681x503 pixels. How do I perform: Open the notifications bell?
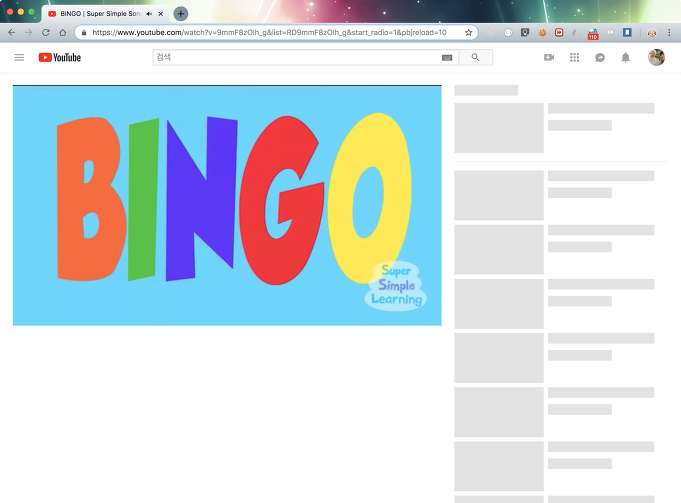click(625, 57)
